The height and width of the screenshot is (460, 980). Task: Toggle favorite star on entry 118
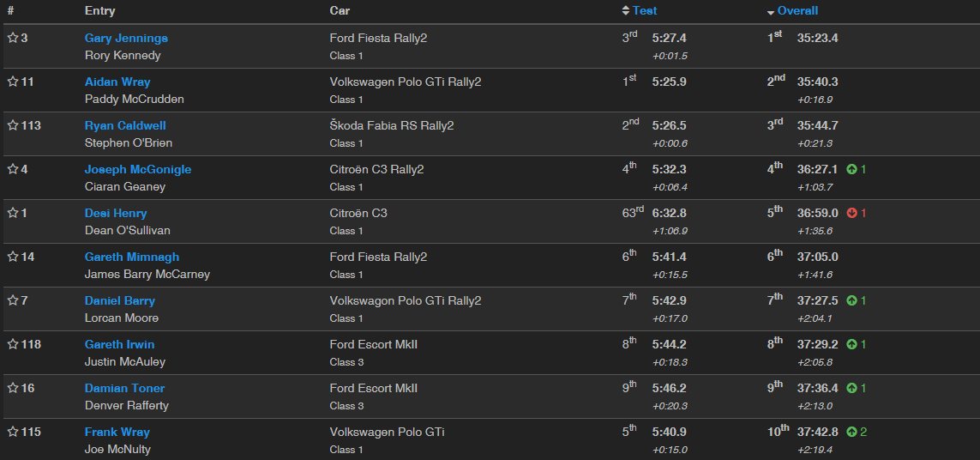tap(13, 344)
